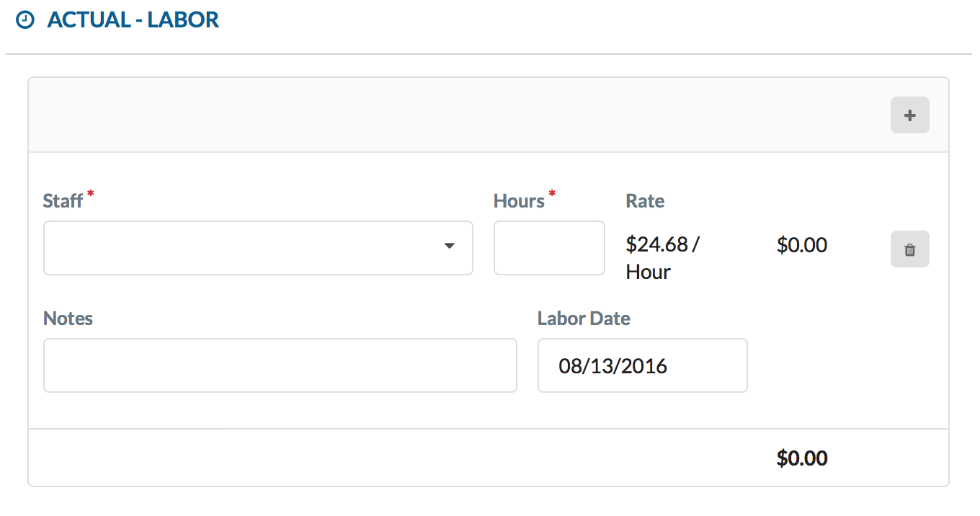Click the Staff field label
The height and width of the screenshot is (516, 980).
pyautogui.click(x=63, y=200)
